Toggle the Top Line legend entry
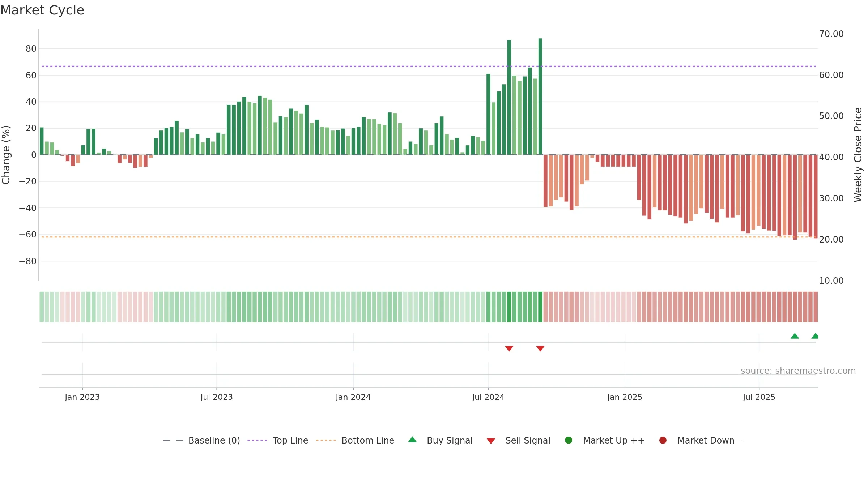The height and width of the screenshot is (488, 868). tap(278, 440)
